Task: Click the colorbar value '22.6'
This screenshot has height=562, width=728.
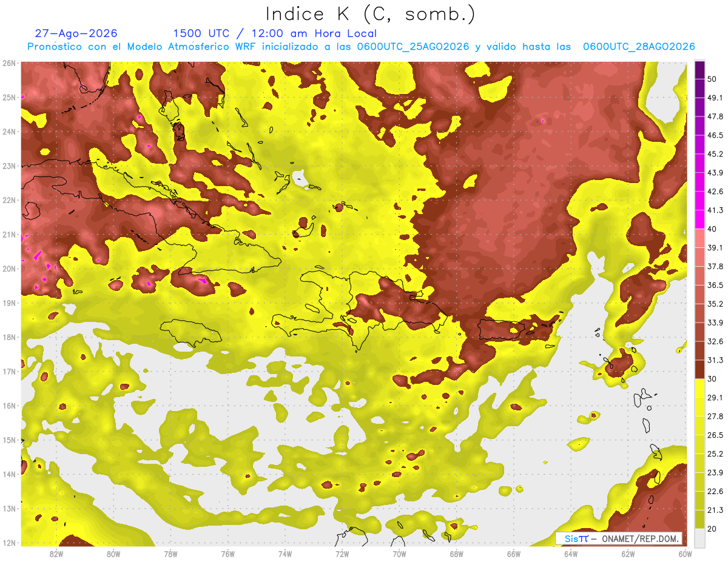Action: point(715,491)
